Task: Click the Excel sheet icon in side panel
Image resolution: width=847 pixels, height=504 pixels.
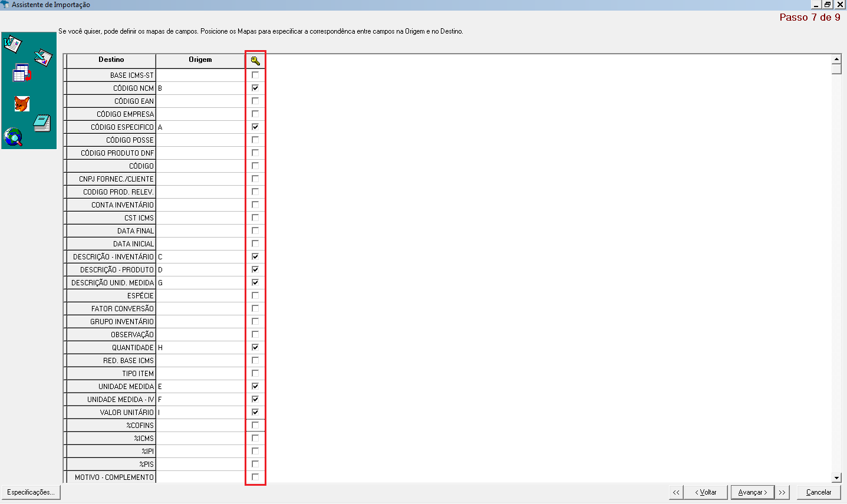Action: pyautogui.click(x=43, y=57)
